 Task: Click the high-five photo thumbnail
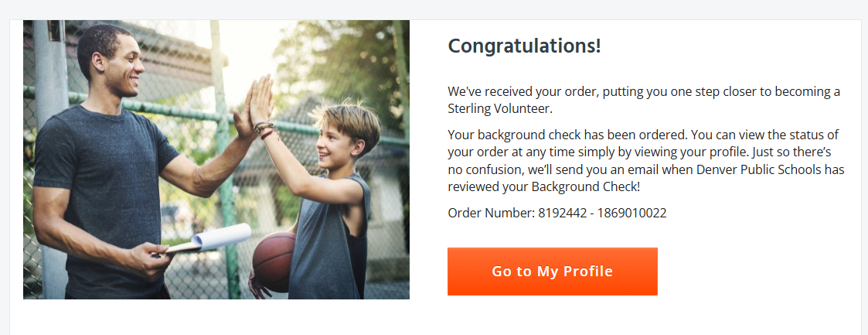pyautogui.click(x=216, y=159)
